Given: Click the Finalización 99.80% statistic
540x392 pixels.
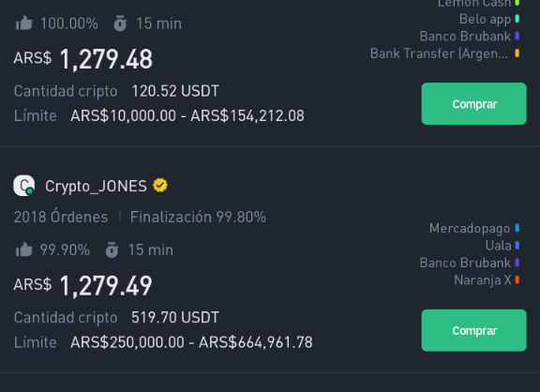Looking at the screenshot, I should (x=198, y=217).
